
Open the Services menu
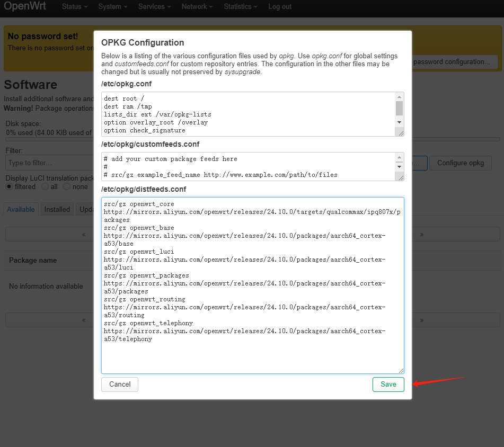tap(154, 6)
